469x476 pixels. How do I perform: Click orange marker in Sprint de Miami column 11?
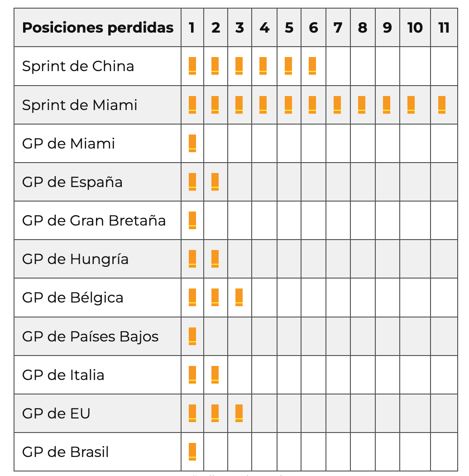coord(442,105)
